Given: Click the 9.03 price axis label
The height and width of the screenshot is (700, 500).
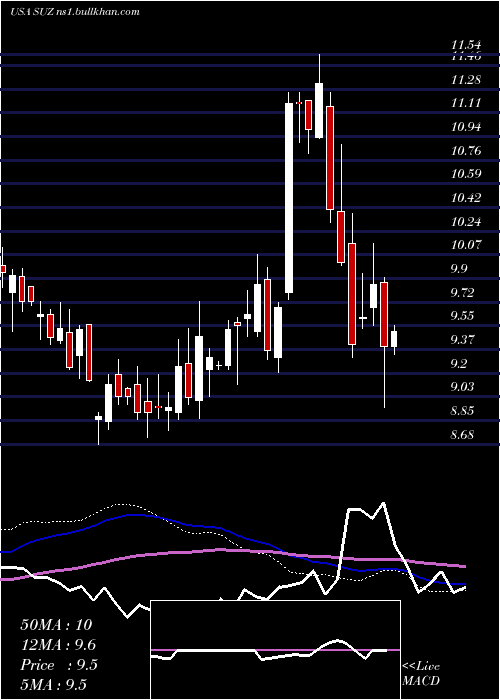Looking at the screenshot, I should tap(464, 387).
